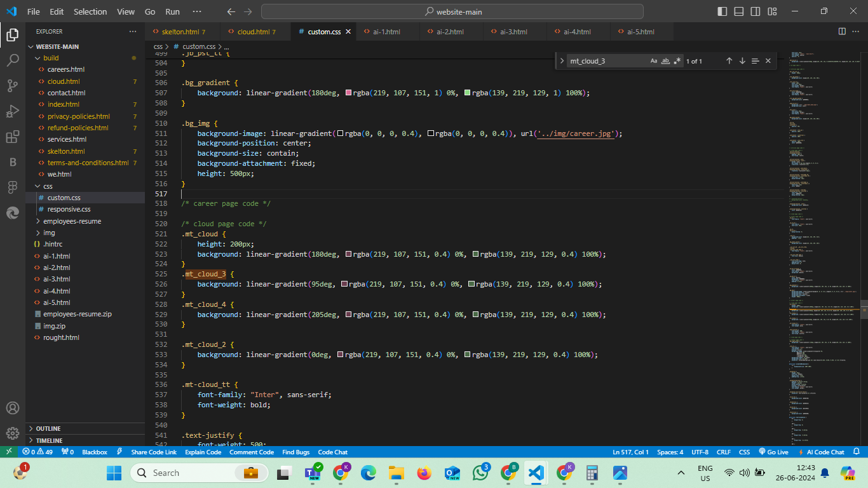Toggle Use Regular Expression in find widget
868x488 pixels.
pos(677,61)
